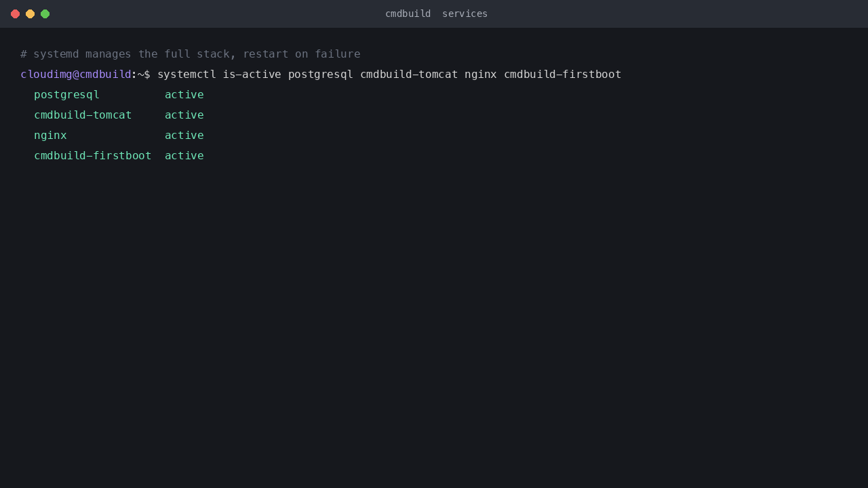Click the prompt 'cloudimg@cmdbuild'

pos(75,74)
